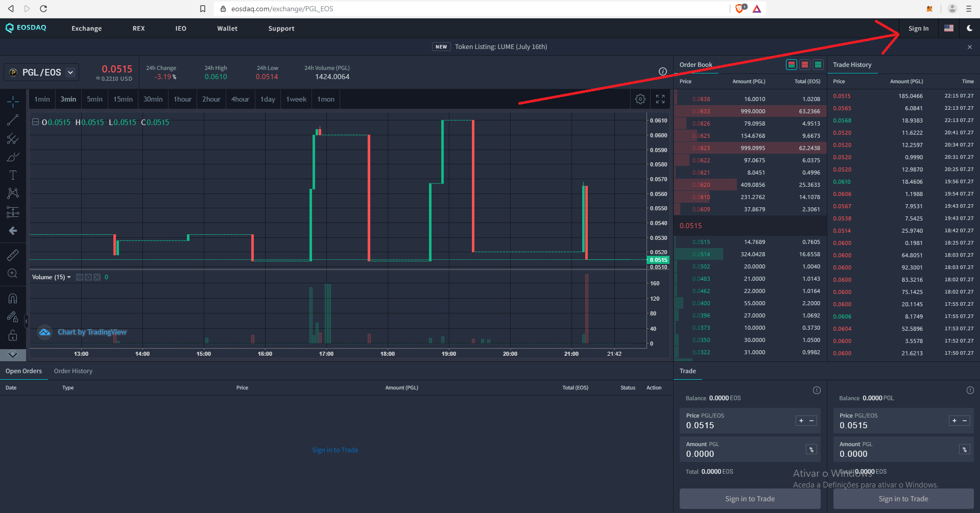
Task: Click the back arrow chart tool
Action: [x=13, y=231]
